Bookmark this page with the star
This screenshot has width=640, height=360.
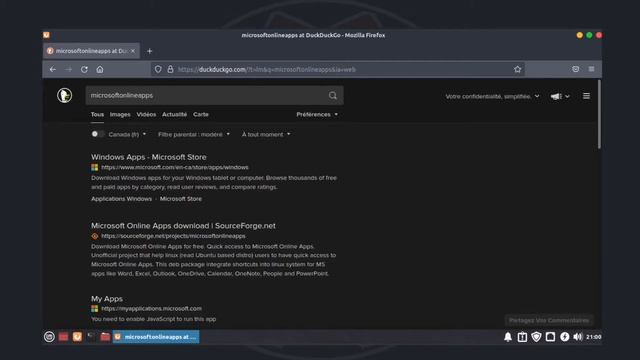tap(518, 69)
